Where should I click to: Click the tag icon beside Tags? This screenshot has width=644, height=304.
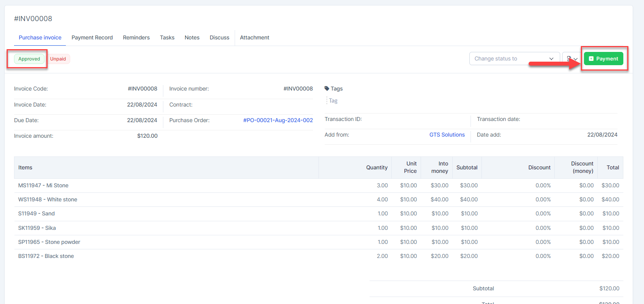[327, 89]
